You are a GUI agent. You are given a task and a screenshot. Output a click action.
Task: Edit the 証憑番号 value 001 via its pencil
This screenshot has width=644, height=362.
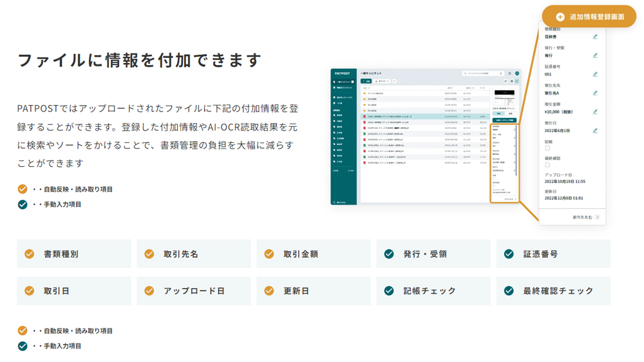click(x=594, y=74)
